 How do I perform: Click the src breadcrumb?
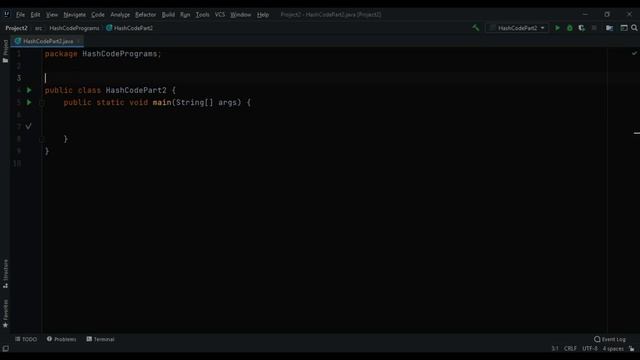pos(38,28)
